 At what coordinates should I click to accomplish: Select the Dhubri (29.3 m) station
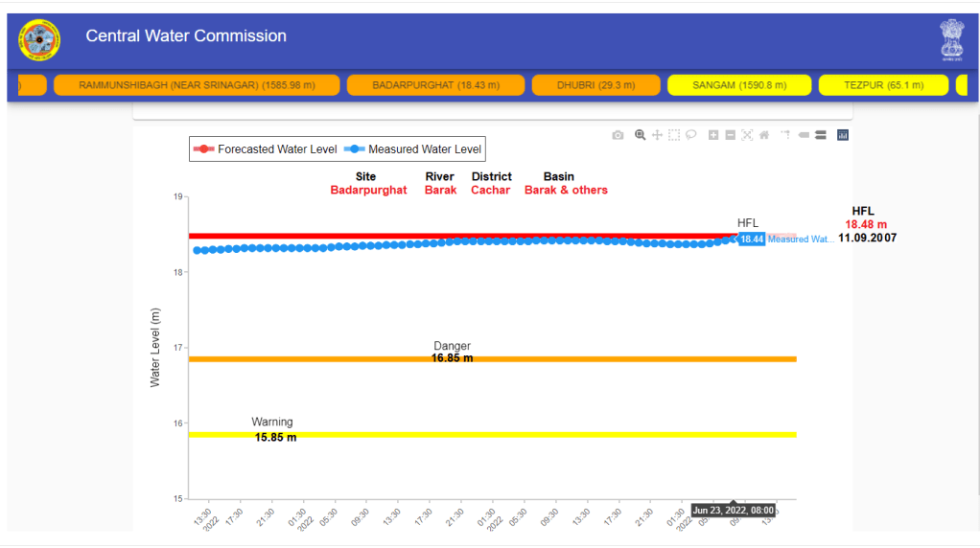595,85
